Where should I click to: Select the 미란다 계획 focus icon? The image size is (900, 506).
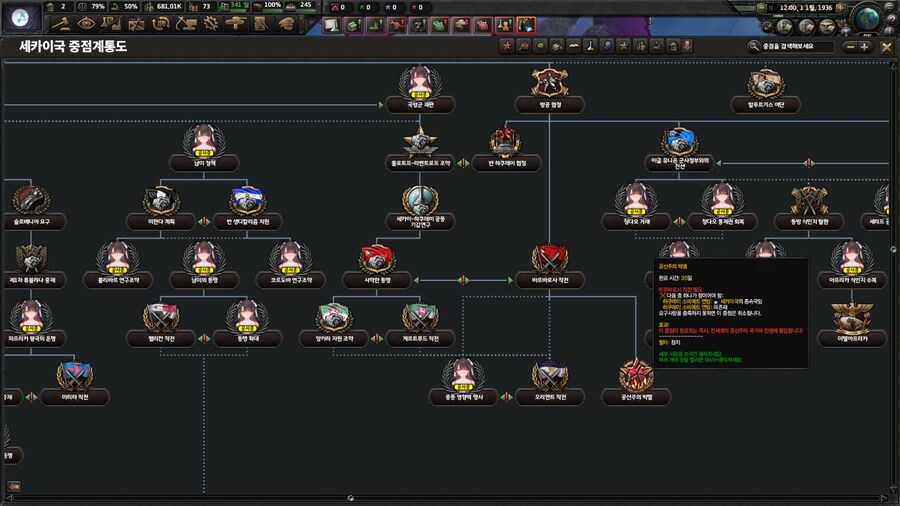click(161, 201)
